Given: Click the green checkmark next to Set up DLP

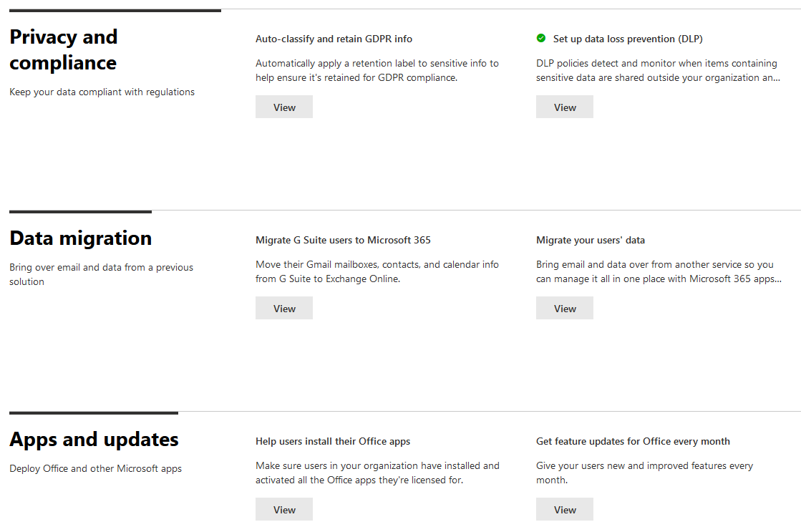Looking at the screenshot, I should click(x=541, y=39).
